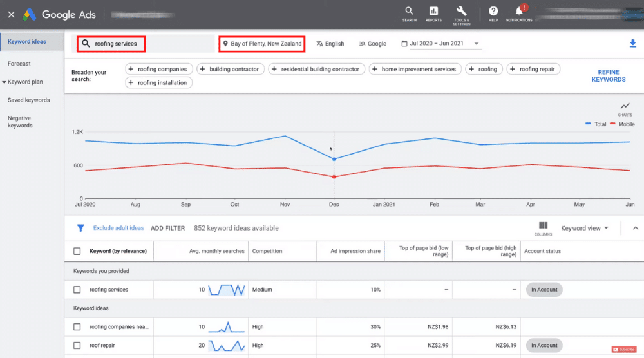Sort by Competition column header
This screenshot has height=358, width=644.
click(x=267, y=251)
